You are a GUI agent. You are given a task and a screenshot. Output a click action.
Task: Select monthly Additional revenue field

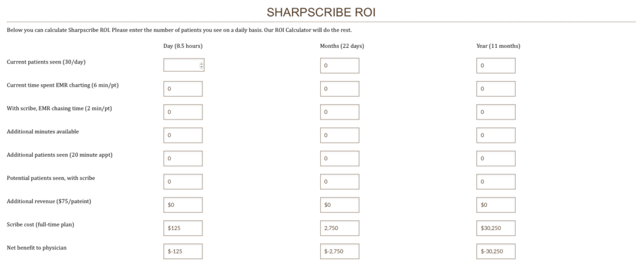340,205
